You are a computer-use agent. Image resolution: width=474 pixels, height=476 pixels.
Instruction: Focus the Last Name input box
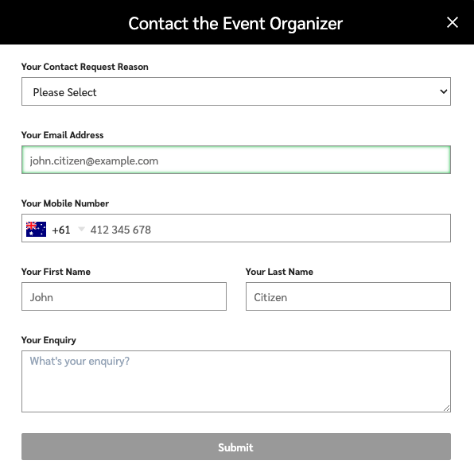tap(348, 296)
